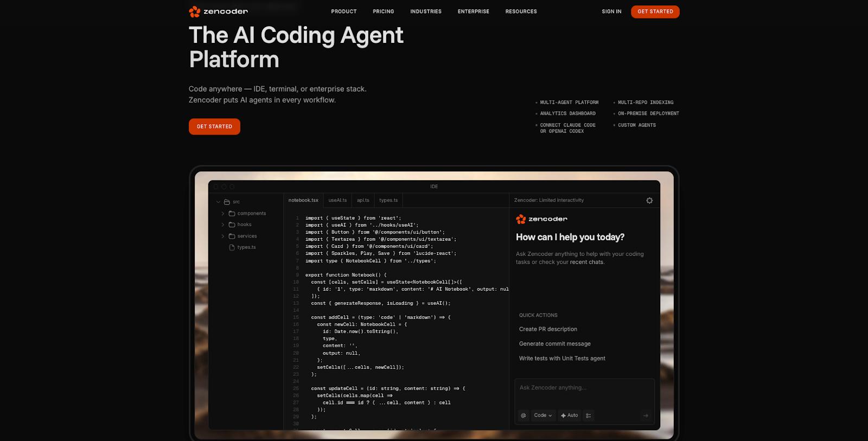Open the settings gear in Zencoder panel
Viewport: 868px width, 441px height.
649,200
